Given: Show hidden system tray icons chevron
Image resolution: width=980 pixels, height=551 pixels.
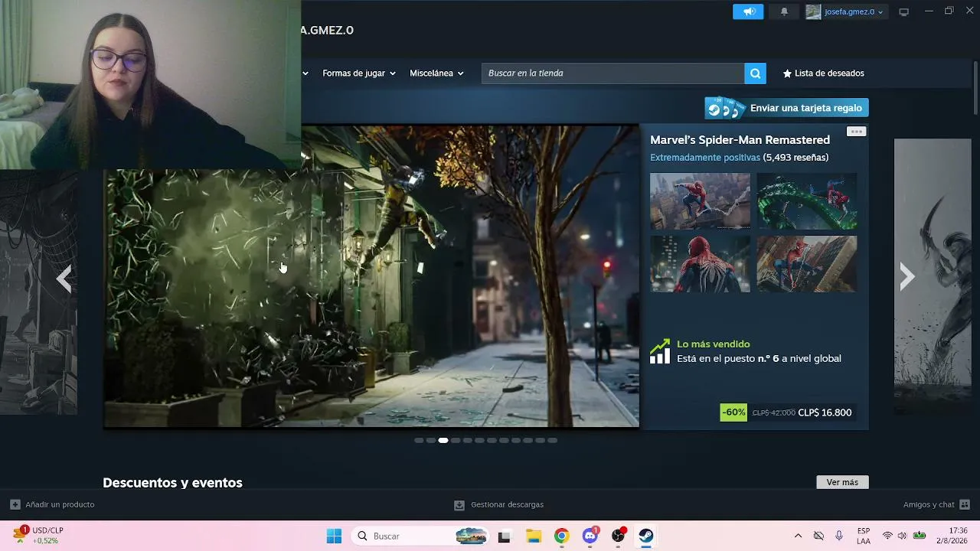Looking at the screenshot, I should 798,536.
